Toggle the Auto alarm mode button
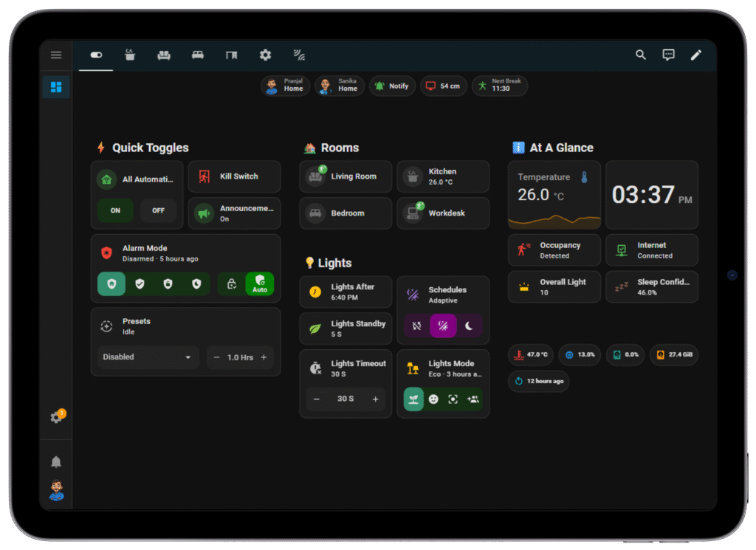 point(259,284)
